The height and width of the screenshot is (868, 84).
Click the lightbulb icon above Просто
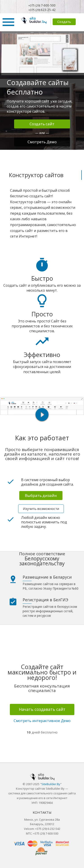(42, 301)
